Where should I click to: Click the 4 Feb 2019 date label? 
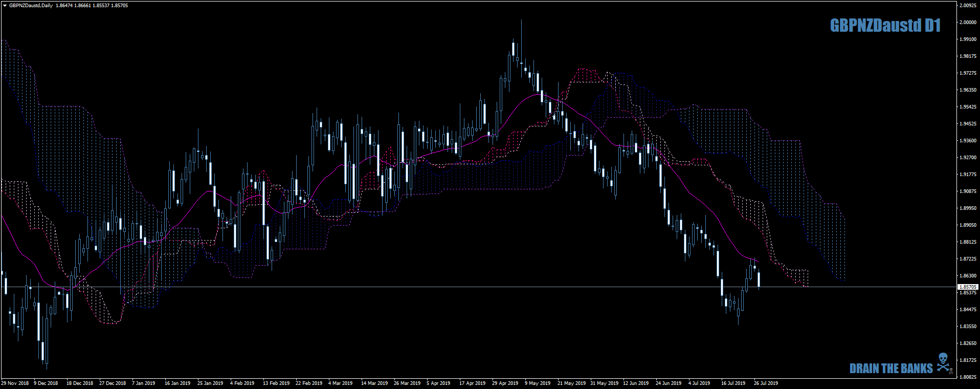(x=242, y=383)
